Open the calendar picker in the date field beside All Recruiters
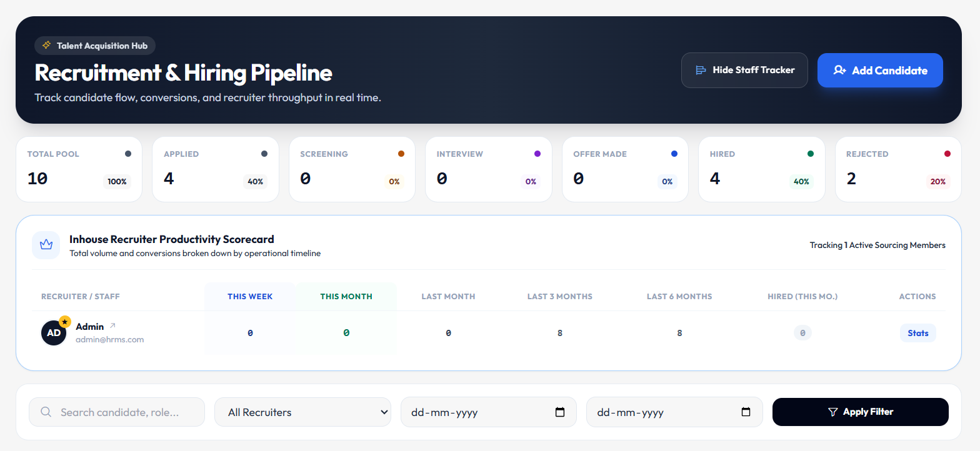The width and height of the screenshot is (980, 451). (560, 412)
